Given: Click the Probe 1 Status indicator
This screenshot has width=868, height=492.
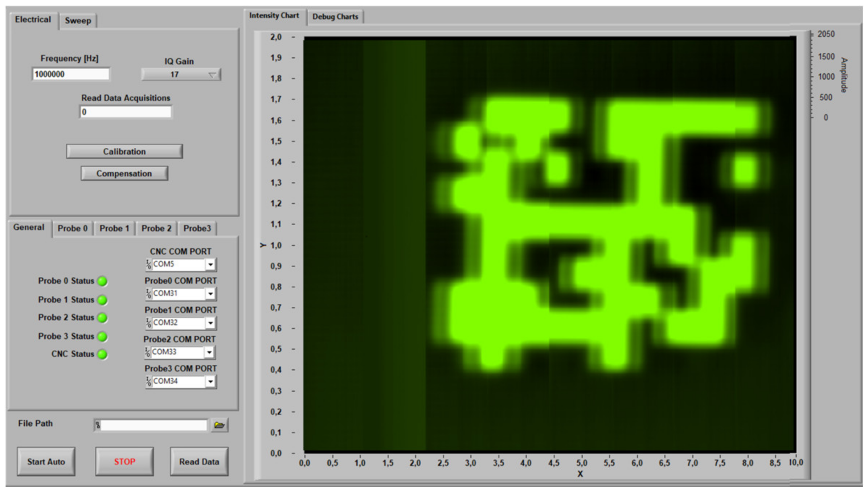Looking at the screenshot, I should coord(103,300).
